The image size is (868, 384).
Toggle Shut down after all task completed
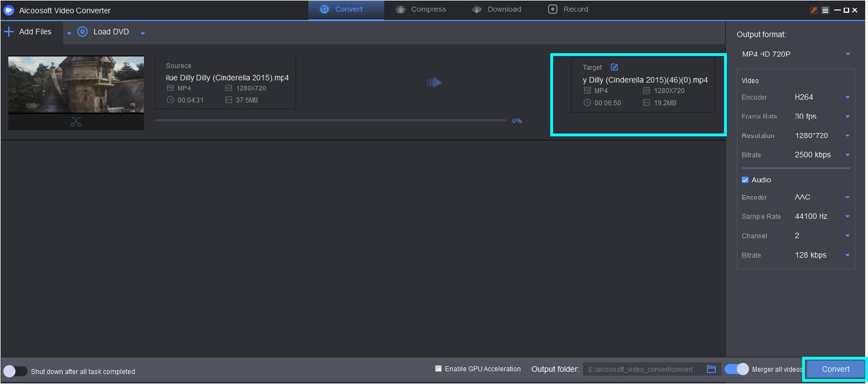tap(15, 371)
